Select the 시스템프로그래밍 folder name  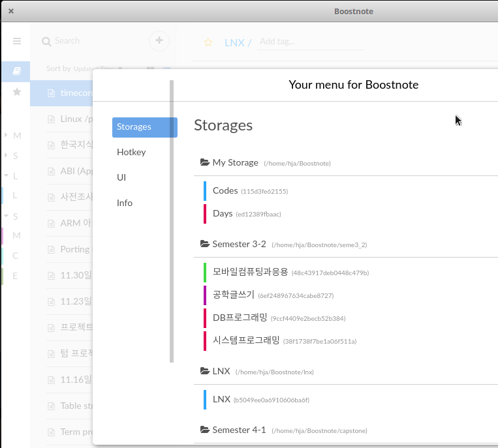246,340
